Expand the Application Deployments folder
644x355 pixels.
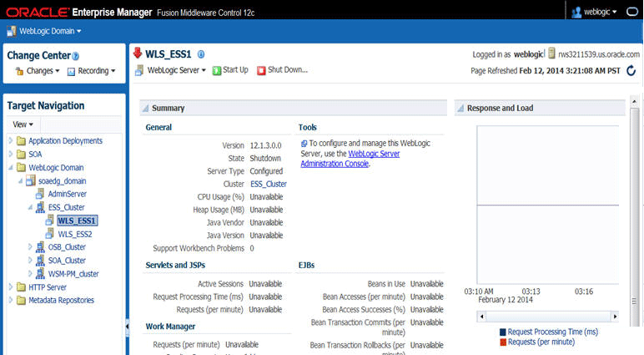(11, 140)
